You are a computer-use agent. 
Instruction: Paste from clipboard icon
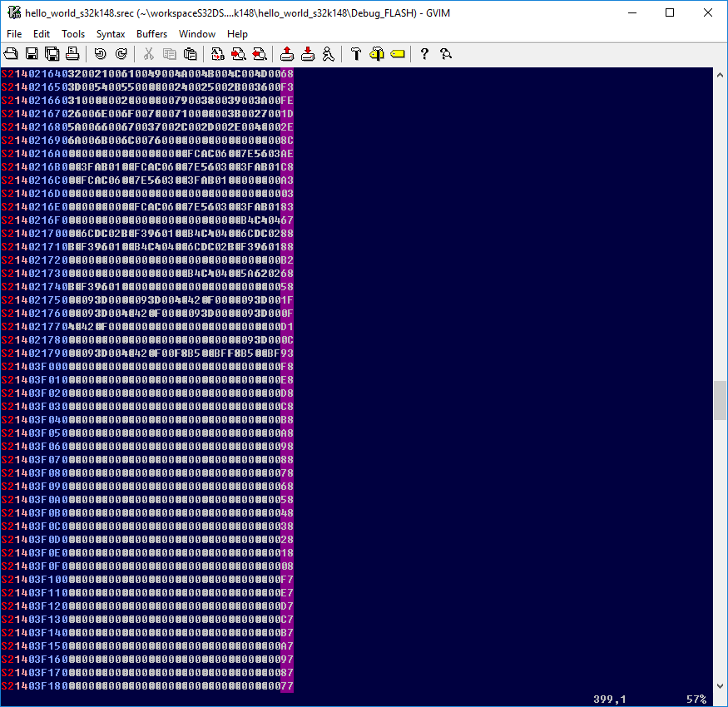pos(190,54)
